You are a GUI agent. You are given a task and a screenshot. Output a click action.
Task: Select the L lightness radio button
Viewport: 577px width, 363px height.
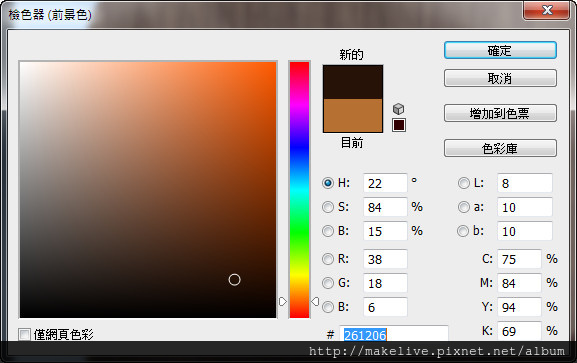click(464, 183)
